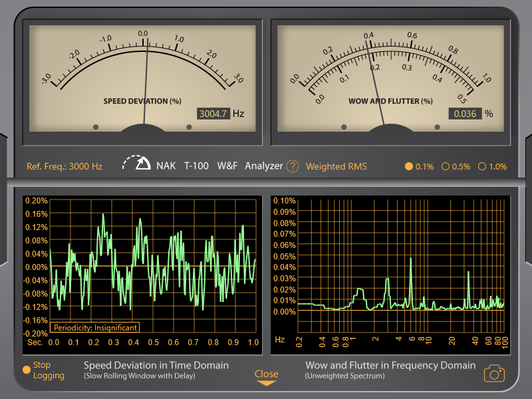Click the Wow and Flutter in Frequency Domain title
The width and height of the screenshot is (532, 399).
click(390, 365)
